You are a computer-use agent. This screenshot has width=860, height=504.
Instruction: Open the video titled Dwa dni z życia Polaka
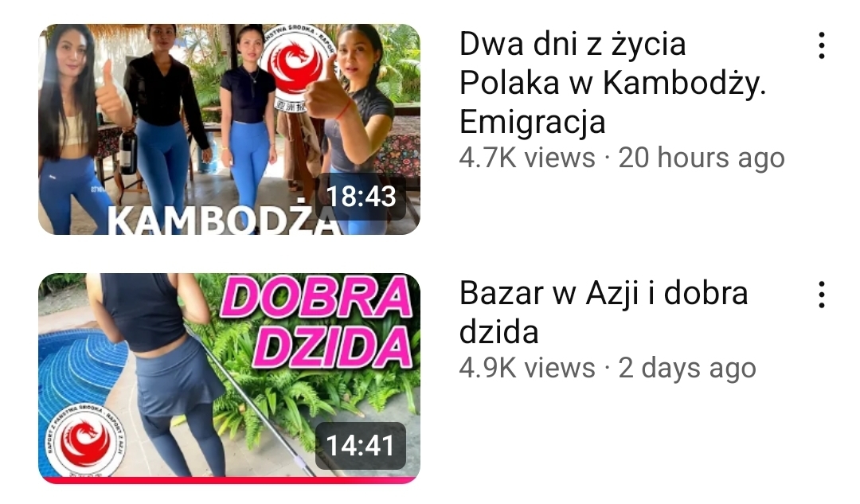612,82
